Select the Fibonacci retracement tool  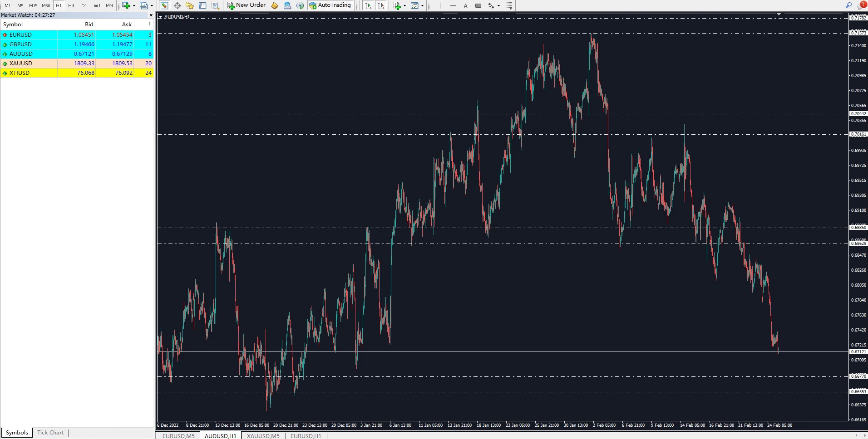point(509,5)
